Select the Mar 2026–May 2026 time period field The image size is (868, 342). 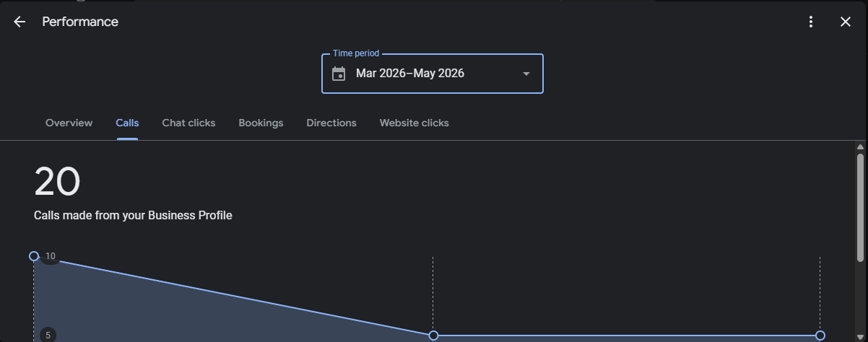coord(432,74)
